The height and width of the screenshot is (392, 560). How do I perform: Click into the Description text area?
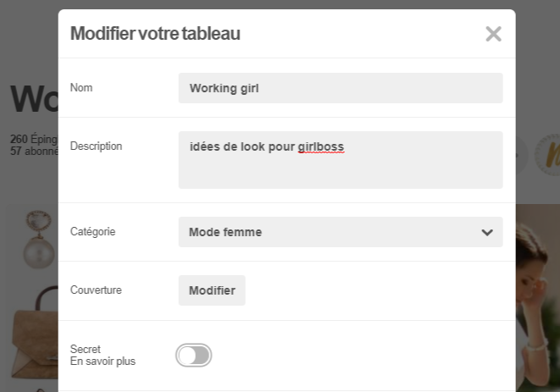point(341,160)
